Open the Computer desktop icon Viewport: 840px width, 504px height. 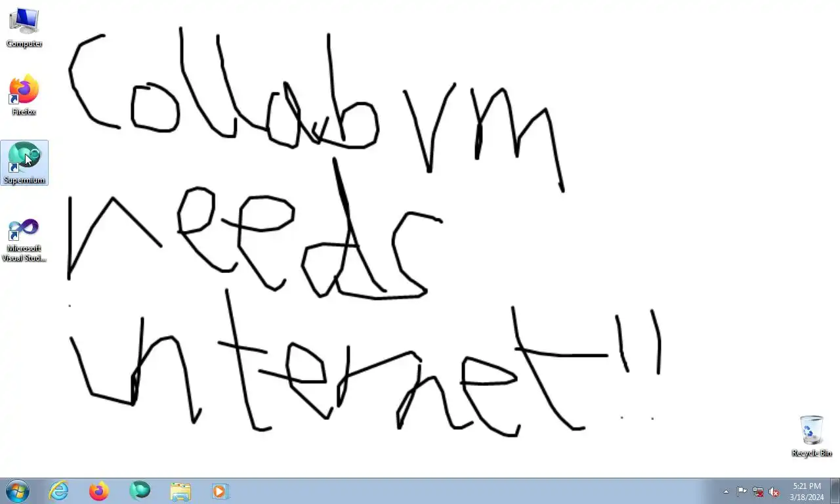pos(24,28)
